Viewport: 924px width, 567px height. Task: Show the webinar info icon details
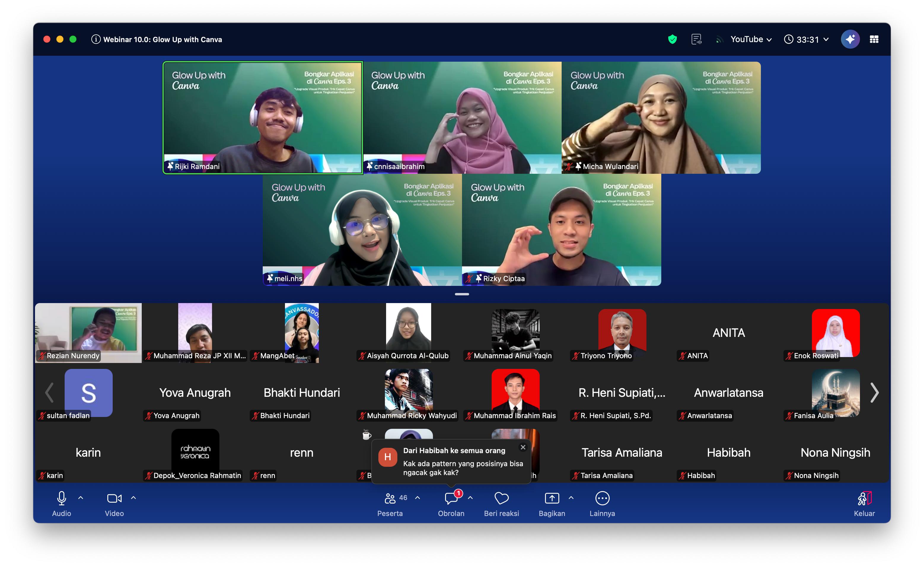95,39
